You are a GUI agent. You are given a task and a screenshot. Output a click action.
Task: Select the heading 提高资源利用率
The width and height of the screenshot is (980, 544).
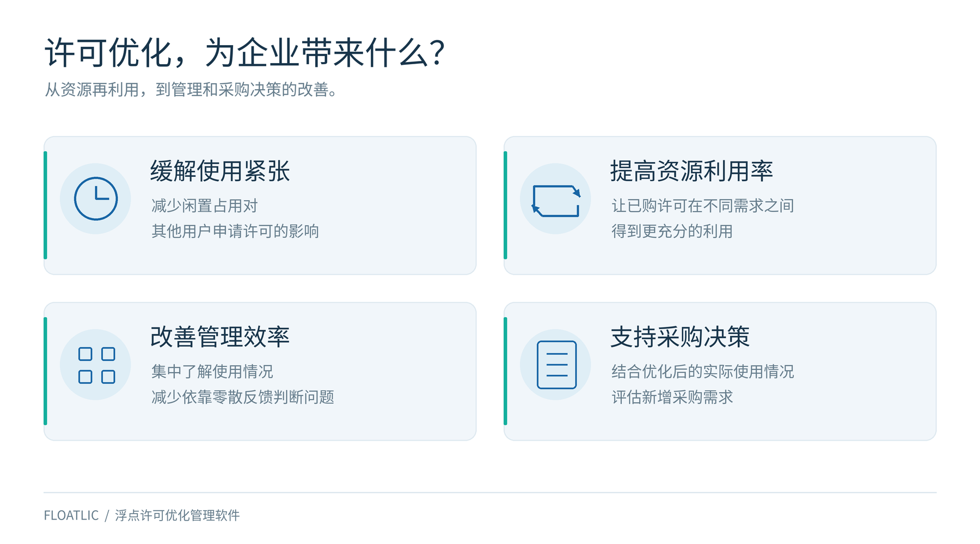(691, 171)
